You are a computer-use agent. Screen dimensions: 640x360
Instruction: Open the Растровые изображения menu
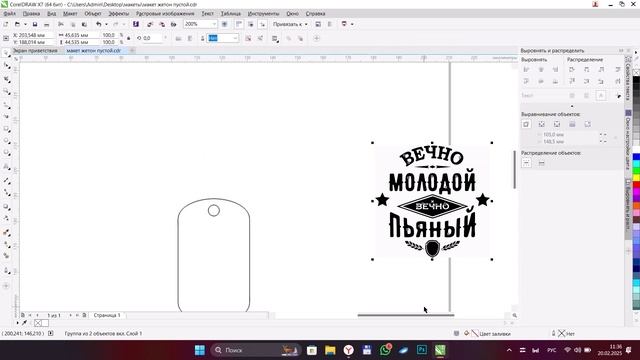tap(165, 13)
